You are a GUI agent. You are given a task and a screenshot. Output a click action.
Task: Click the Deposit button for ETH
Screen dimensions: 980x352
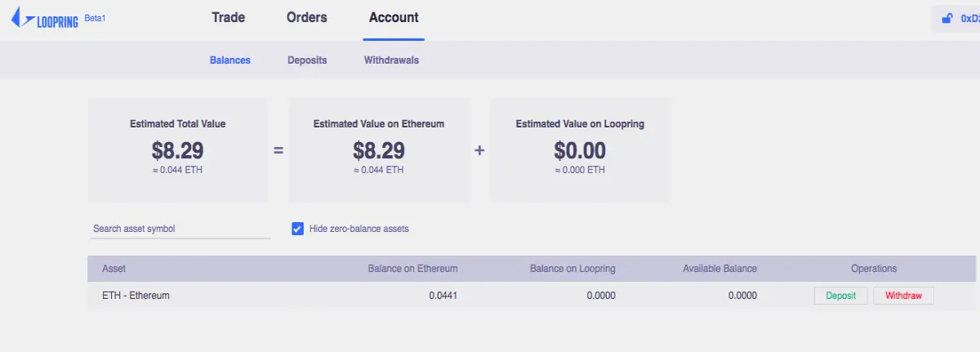pos(840,296)
